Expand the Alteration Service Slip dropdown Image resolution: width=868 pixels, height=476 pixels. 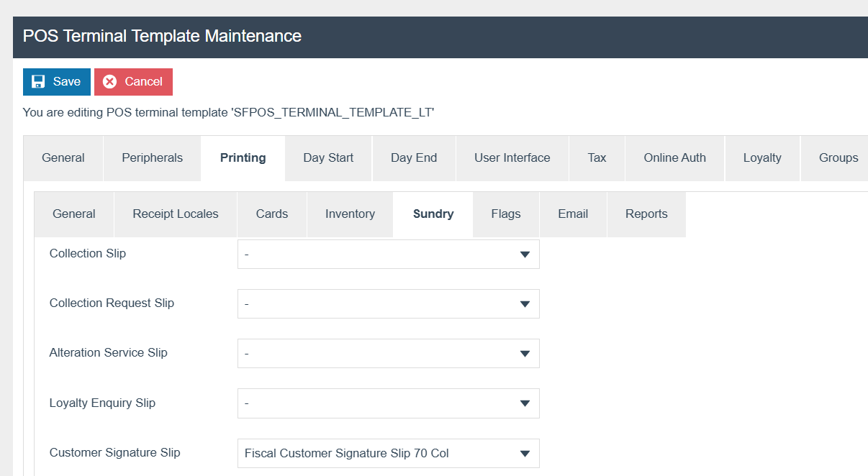388,354
